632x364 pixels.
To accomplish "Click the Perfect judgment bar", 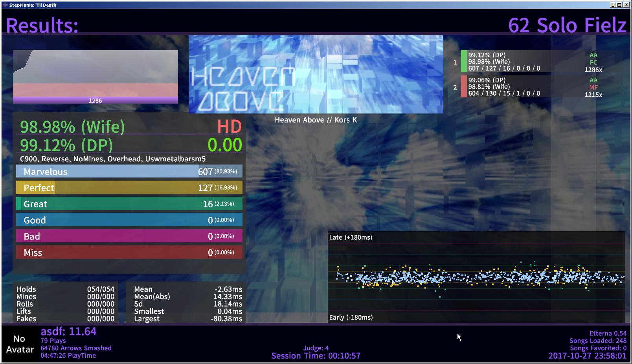I will pyautogui.click(x=129, y=188).
